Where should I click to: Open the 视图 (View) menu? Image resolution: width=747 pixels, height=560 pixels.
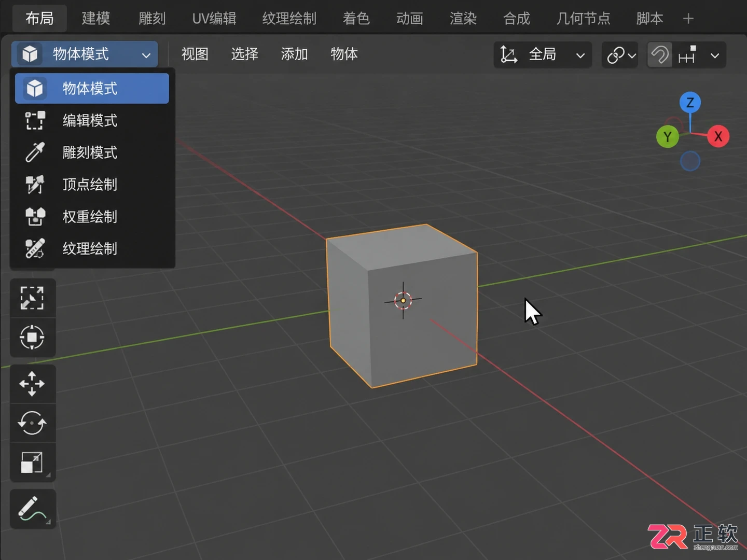tap(195, 54)
